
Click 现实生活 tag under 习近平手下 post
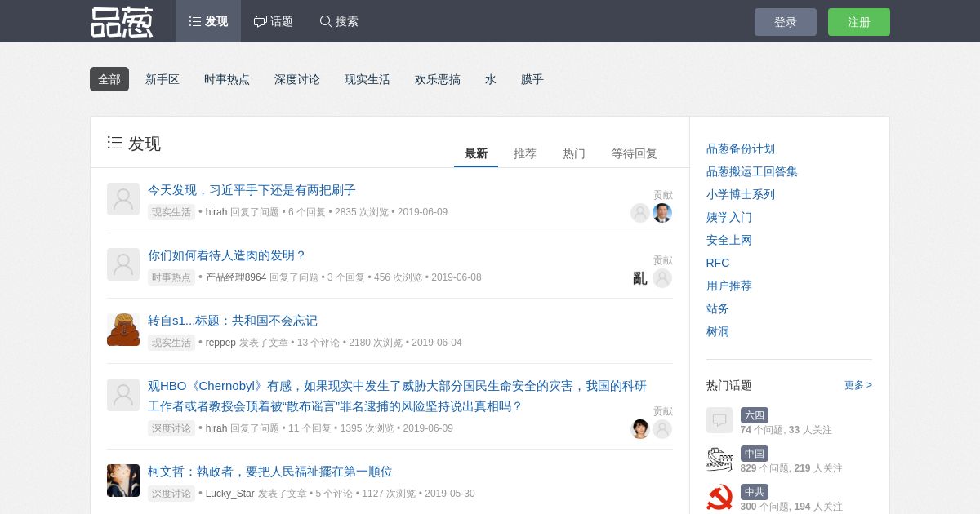(x=171, y=212)
